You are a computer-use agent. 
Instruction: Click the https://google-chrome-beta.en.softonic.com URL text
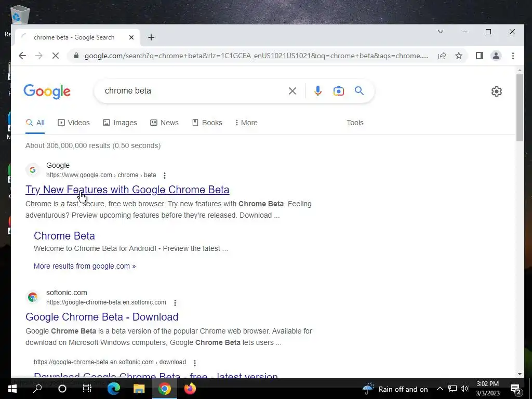[x=106, y=302]
